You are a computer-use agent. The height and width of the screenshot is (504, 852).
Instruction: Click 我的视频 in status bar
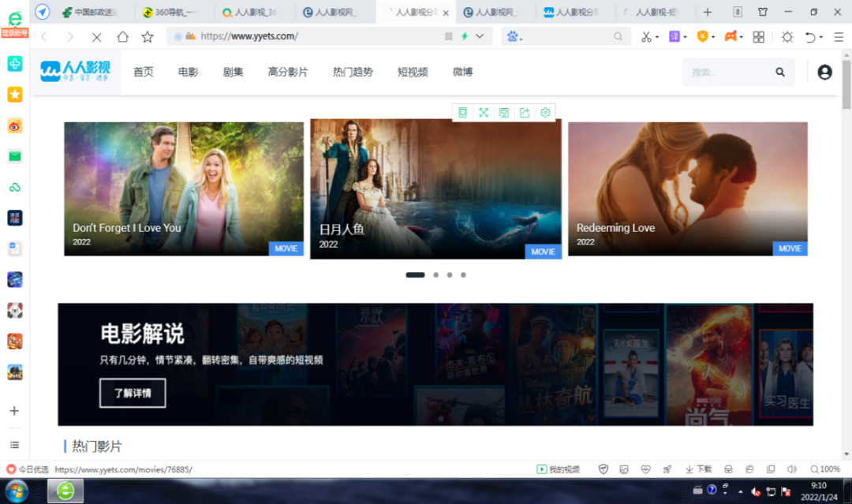point(558,469)
